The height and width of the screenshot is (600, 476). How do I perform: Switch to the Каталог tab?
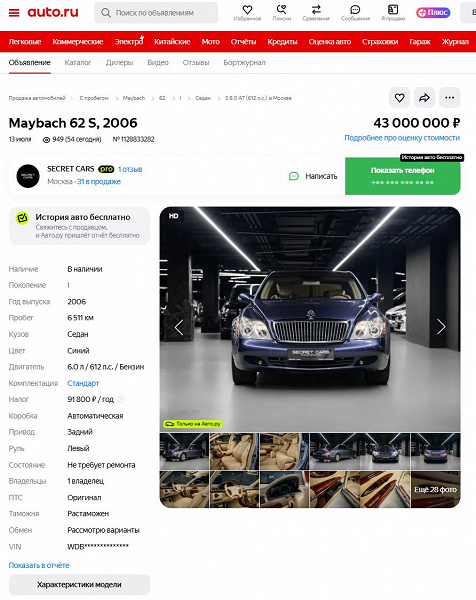(x=78, y=62)
